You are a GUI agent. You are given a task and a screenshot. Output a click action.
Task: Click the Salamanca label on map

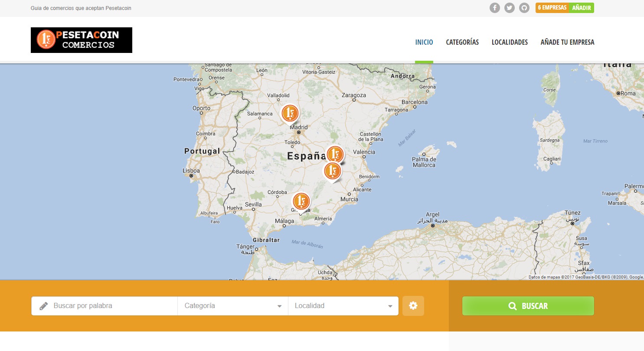pos(260,114)
